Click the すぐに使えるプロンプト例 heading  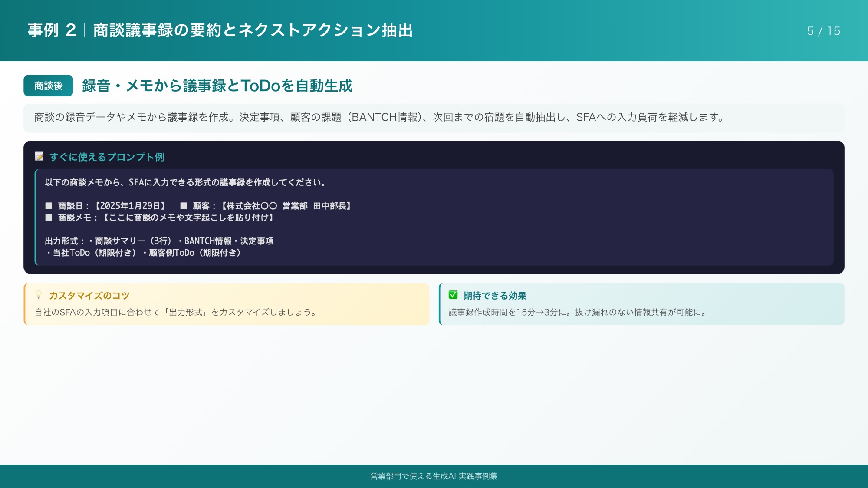pos(107,157)
